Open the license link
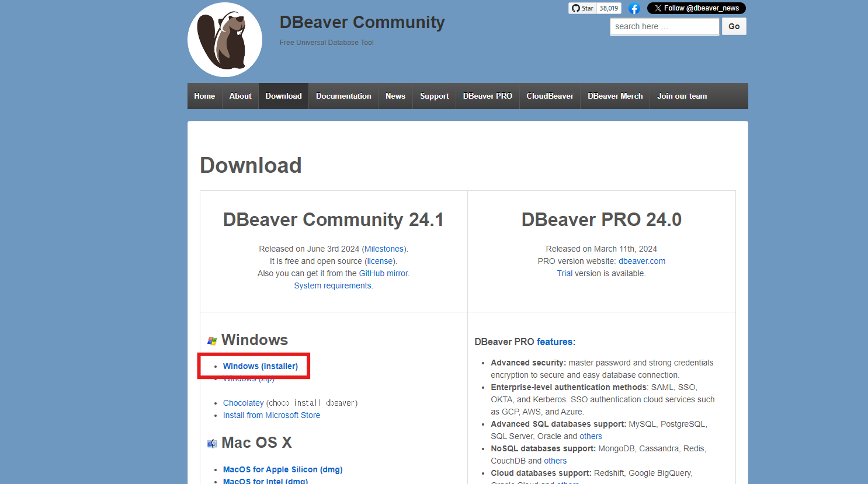 380,261
